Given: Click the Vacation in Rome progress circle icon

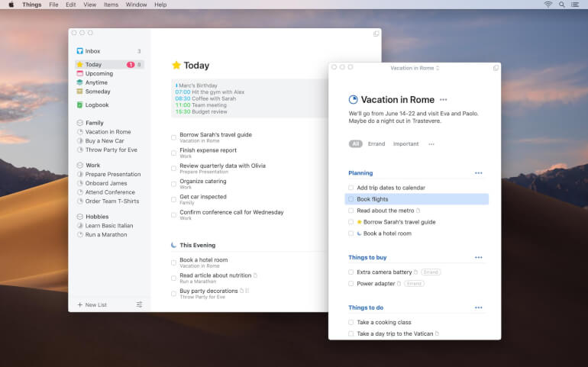Looking at the screenshot, I should tap(353, 100).
